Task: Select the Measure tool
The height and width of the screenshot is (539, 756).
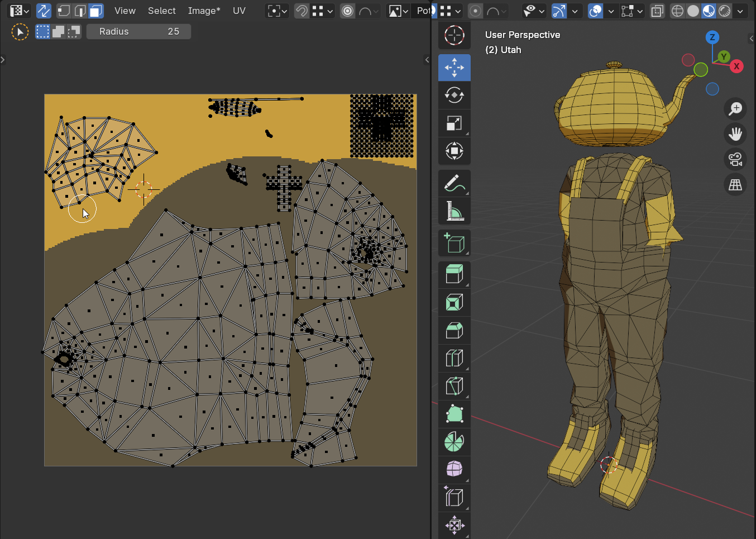Action: pyautogui.click(x=454, y=211)
